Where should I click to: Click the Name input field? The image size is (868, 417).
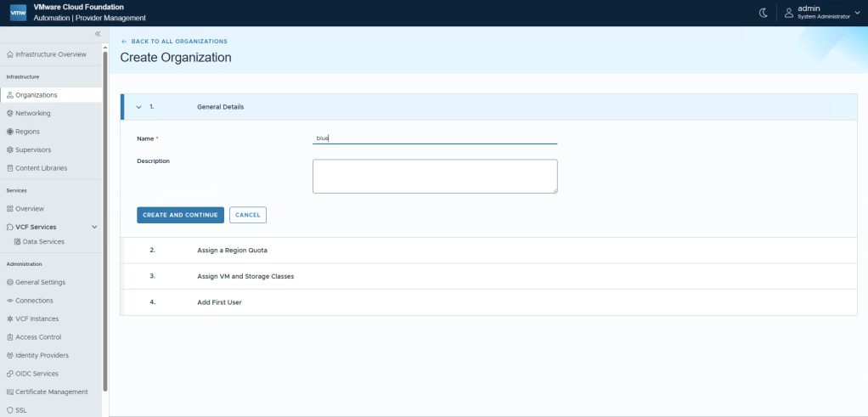(435, 138)
